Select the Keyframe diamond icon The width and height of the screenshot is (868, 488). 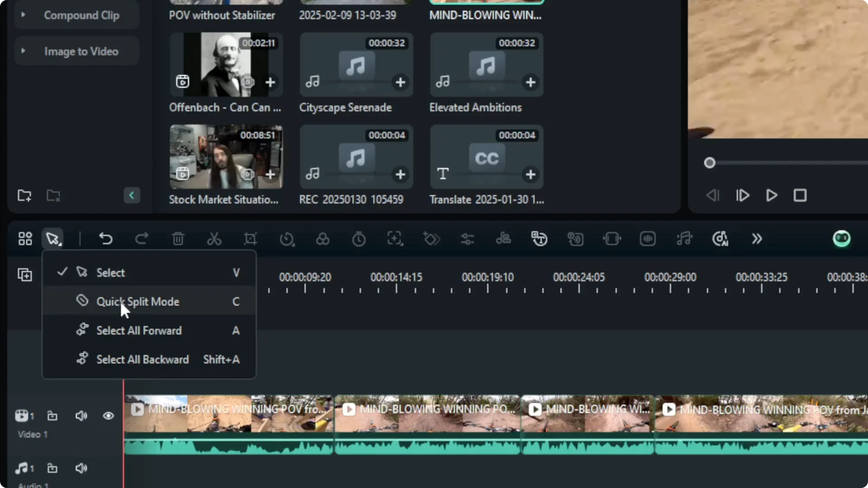click(431, 239)
